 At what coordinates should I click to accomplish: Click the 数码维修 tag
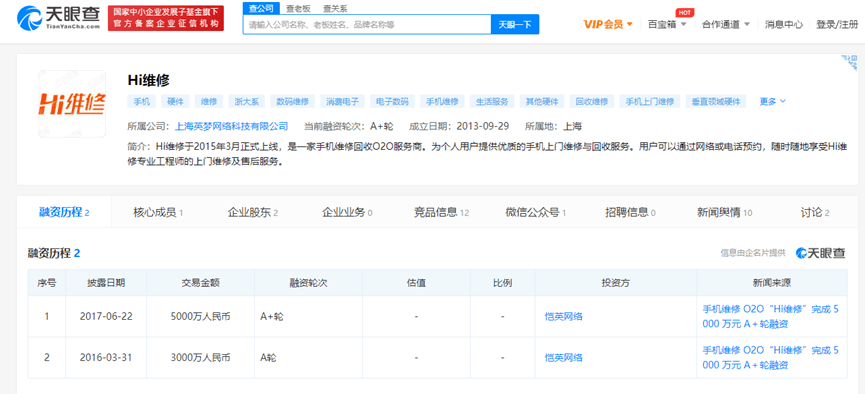(292, 101)
